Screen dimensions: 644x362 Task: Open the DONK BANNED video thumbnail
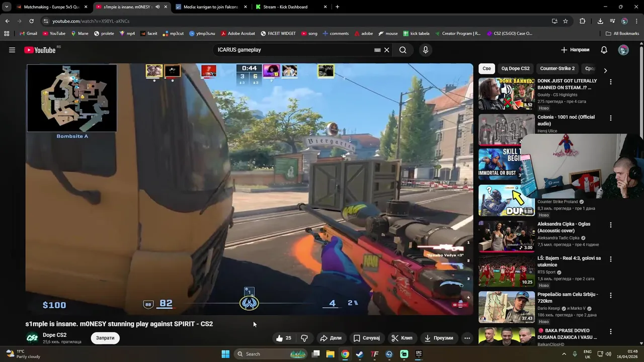pos(506,94)
